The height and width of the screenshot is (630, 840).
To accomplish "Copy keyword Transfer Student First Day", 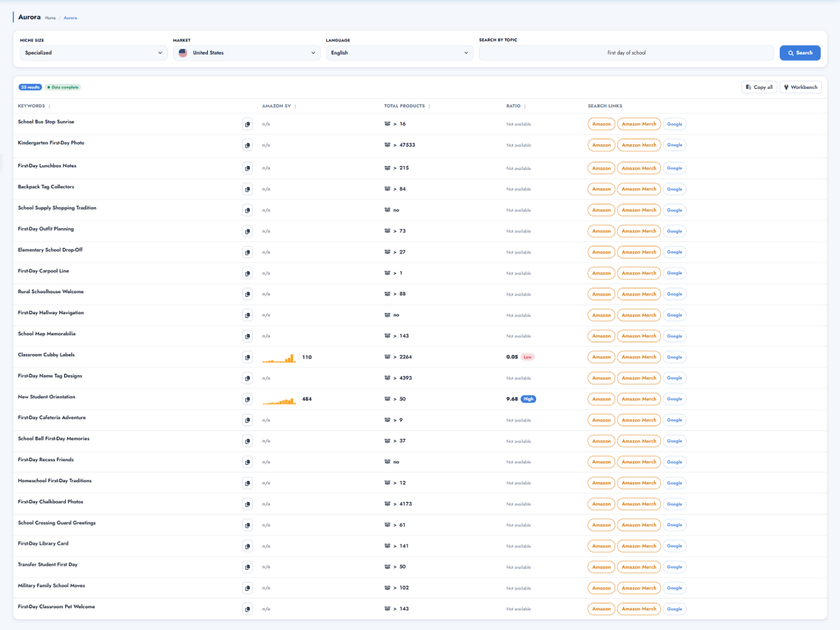I will (247, 567).
